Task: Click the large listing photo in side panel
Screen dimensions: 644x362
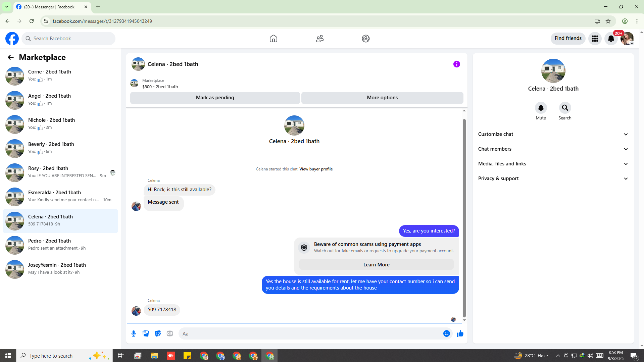Action: click(x=553, y=71)
